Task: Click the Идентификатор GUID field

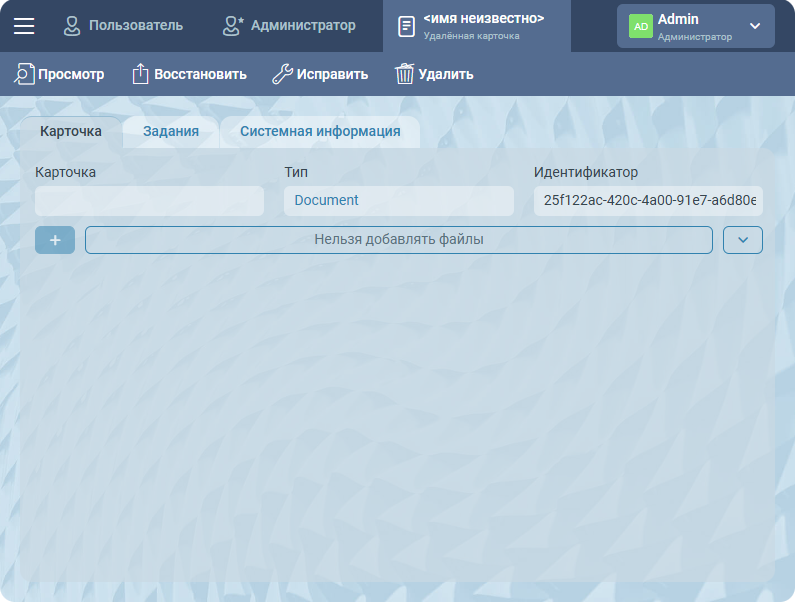Action: tap(648, 201)
